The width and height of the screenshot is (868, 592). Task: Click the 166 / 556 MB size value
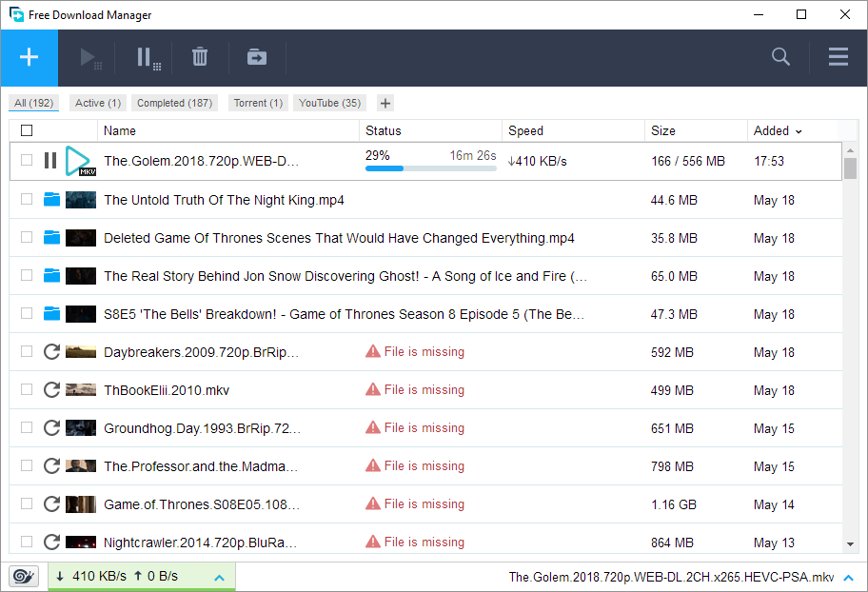[688, 161]
